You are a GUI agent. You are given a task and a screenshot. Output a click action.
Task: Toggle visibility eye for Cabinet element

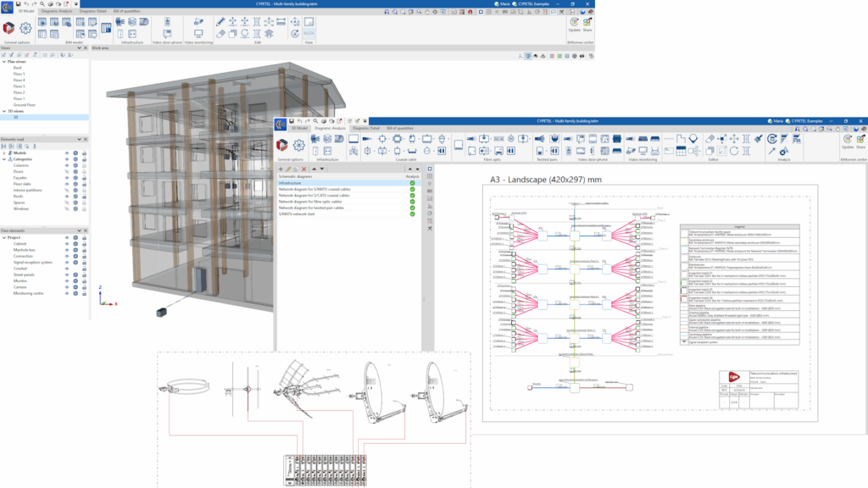click(66, 244)
